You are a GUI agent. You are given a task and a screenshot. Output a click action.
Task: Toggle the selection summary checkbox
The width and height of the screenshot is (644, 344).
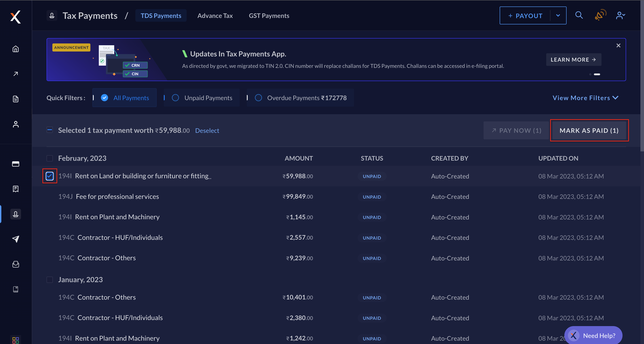(49, 130)
